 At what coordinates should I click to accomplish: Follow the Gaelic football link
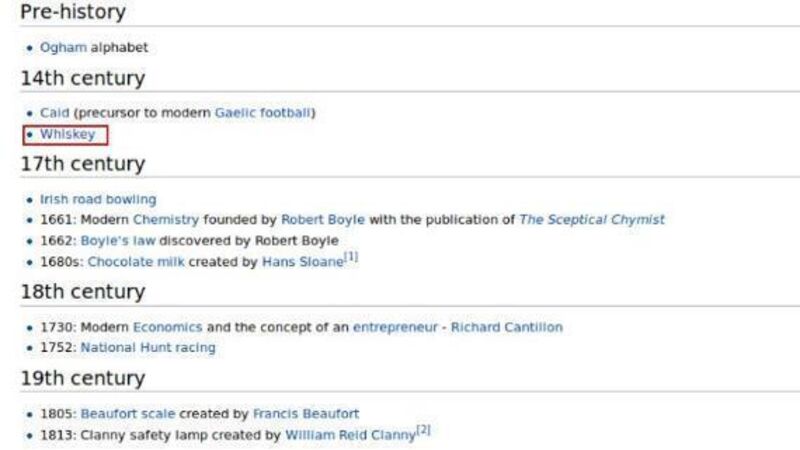point(264,113)
